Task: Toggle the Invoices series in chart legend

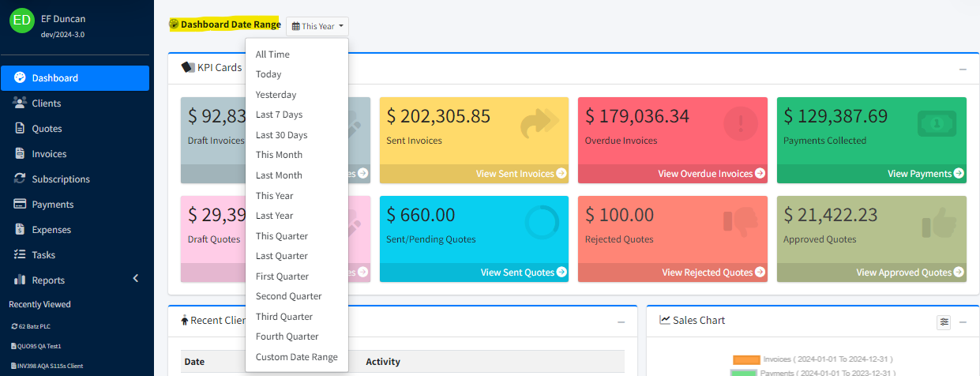Action: click(x=746, y=359)
